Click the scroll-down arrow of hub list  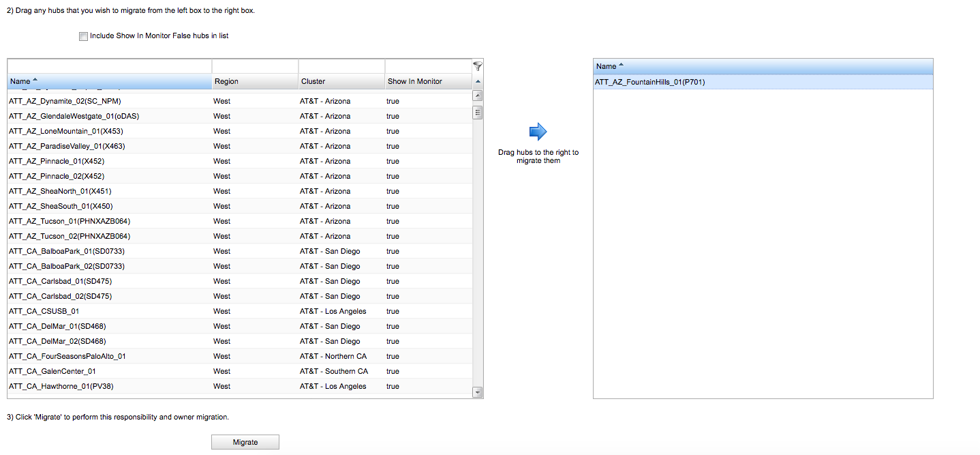click(477, 392)
